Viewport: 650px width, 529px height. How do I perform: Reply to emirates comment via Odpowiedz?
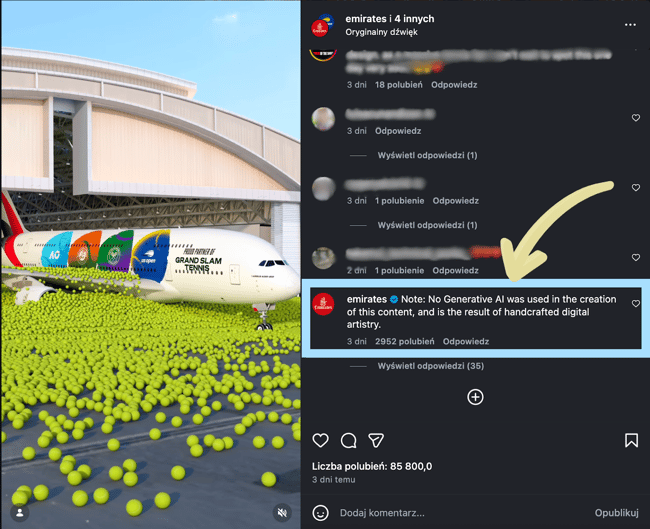(466, 342)
